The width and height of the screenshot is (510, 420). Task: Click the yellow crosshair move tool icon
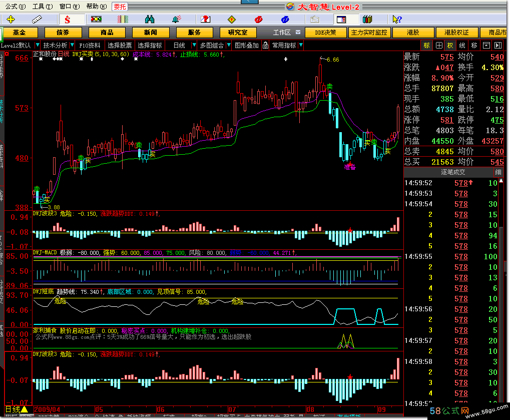pyautogui.click(x=11, y=20)
